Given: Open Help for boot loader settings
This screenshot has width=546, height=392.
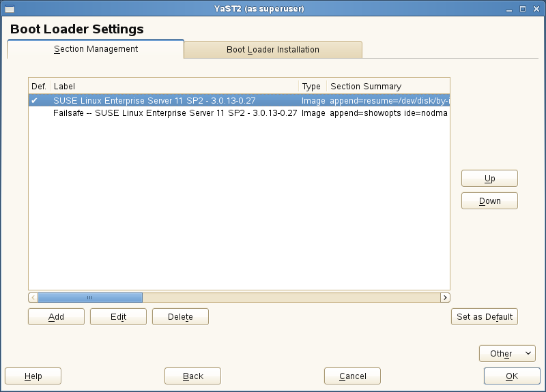Looking at the screenshot, I should pyautogui.click(x=33, y=376).
